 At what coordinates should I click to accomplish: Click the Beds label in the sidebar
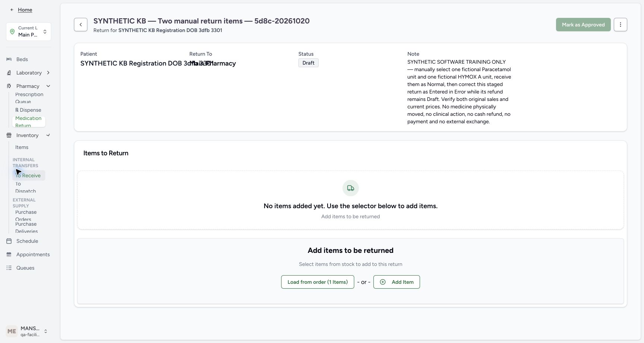click(22, 59)
